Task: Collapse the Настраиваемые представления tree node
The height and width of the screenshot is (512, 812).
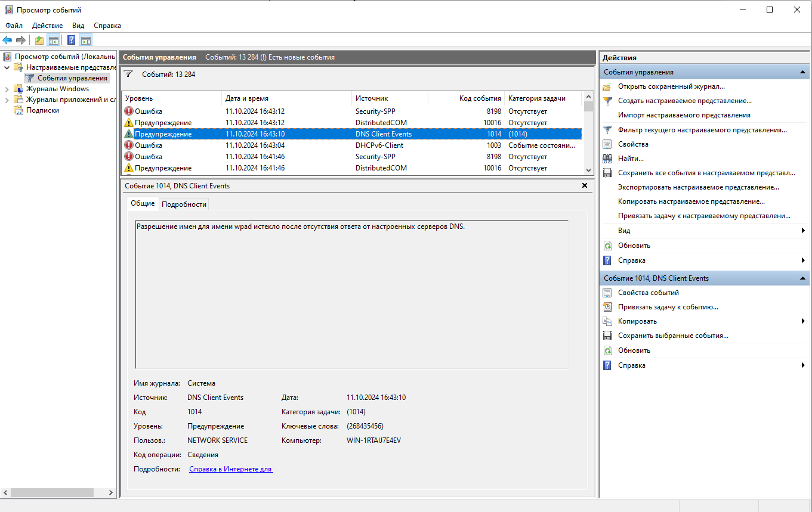Action: [x=7, y=67]
